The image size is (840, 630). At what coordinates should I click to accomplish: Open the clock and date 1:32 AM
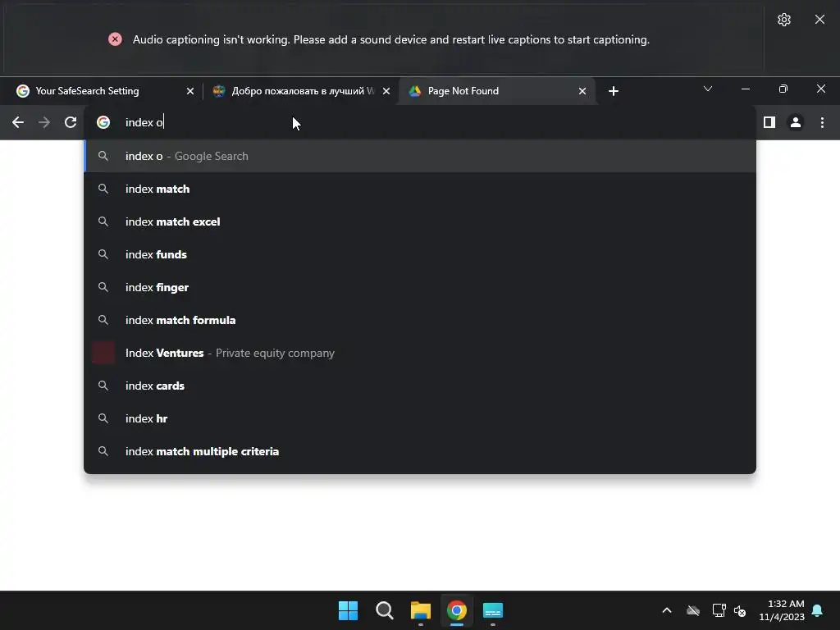[782, 610]
